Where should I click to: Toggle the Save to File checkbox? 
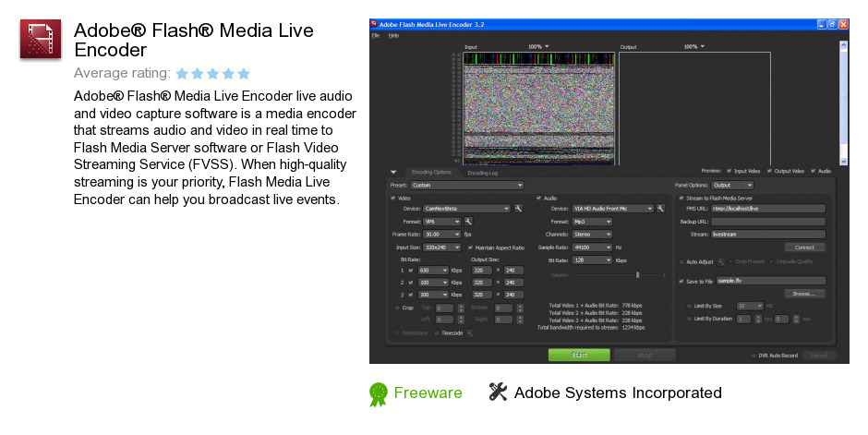pos(681,282)
